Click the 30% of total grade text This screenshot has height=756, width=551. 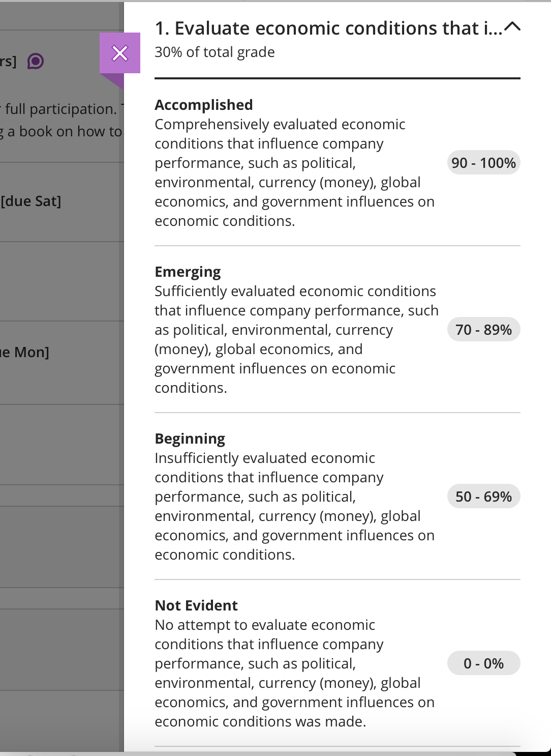[x=215, y=52]
